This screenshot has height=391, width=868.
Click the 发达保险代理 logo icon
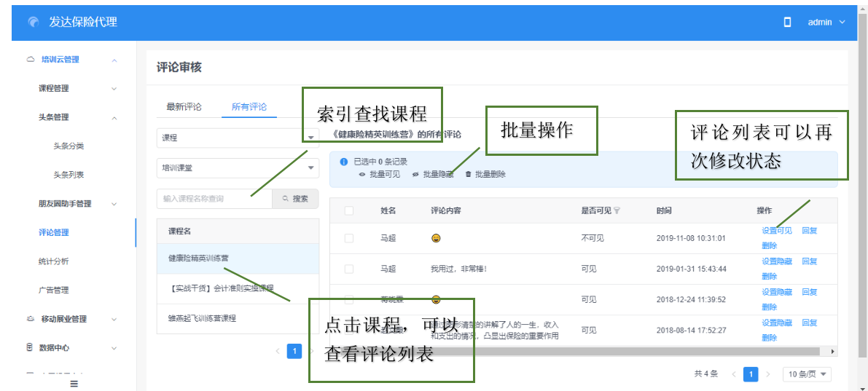[34, 22]
